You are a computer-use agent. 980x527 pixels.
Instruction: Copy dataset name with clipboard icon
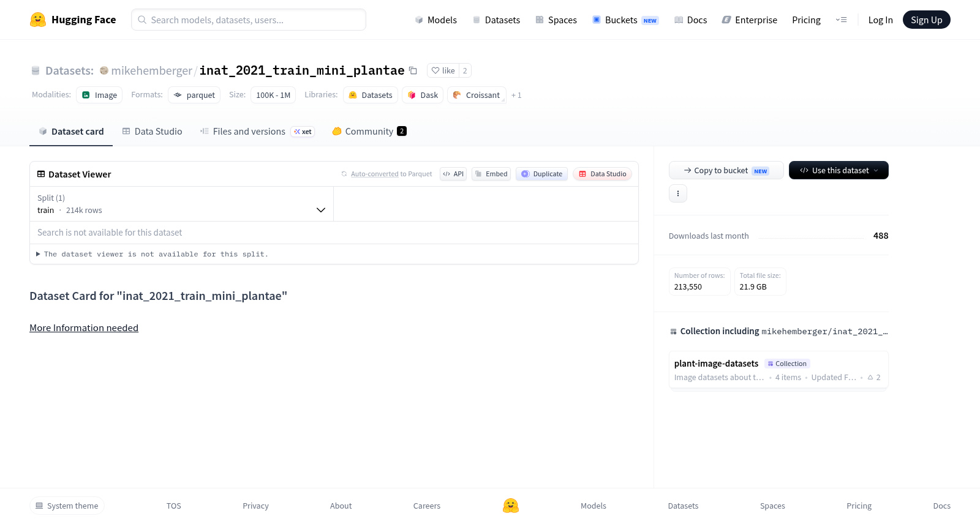[413, 70]
